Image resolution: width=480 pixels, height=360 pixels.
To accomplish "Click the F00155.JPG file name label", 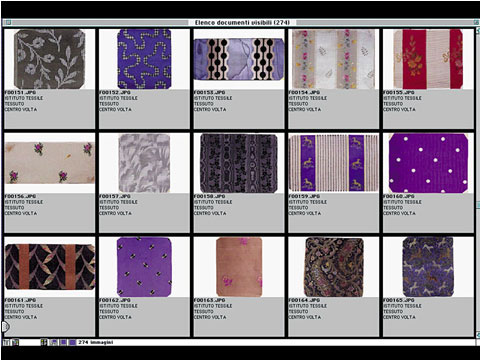I will tap(399, 92).
